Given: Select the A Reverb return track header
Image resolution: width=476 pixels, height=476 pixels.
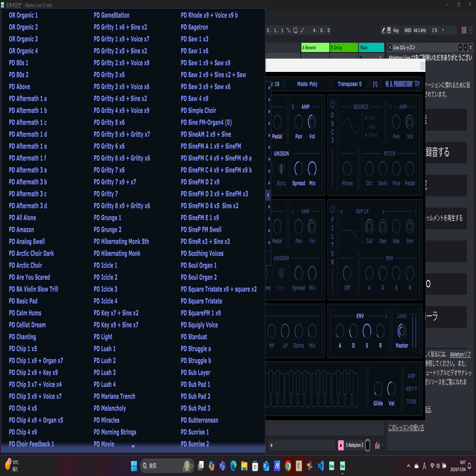Looking at the screenshot, I should point(315,48).
